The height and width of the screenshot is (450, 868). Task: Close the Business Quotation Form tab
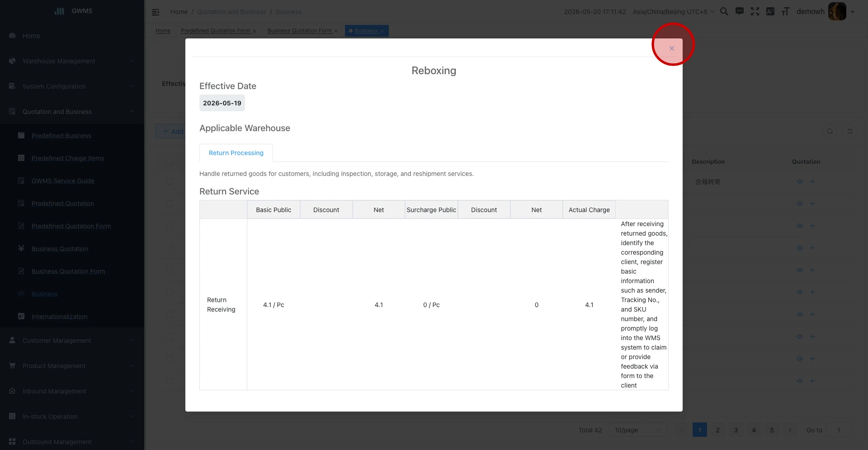(x=336, y=31)
